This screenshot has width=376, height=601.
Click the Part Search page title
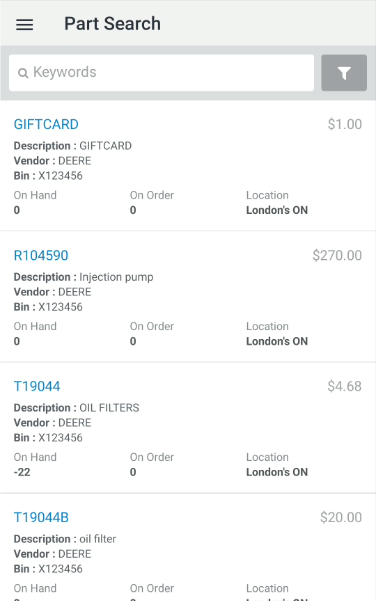coord(112,24)
